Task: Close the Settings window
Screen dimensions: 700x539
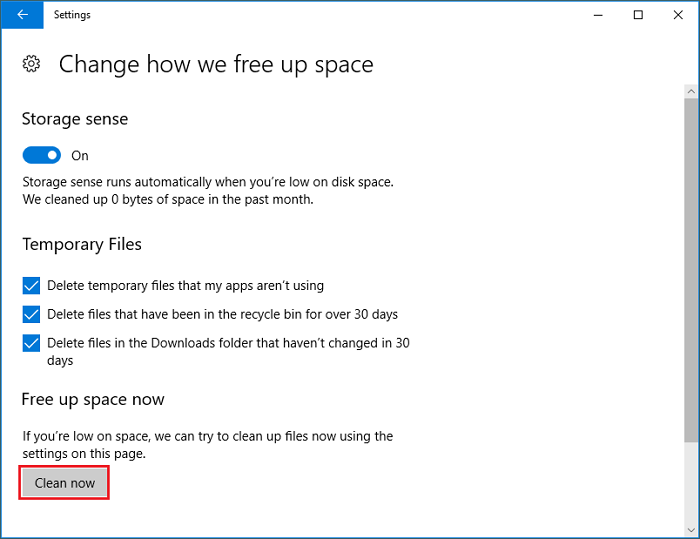Action: (x=677, y=15)
